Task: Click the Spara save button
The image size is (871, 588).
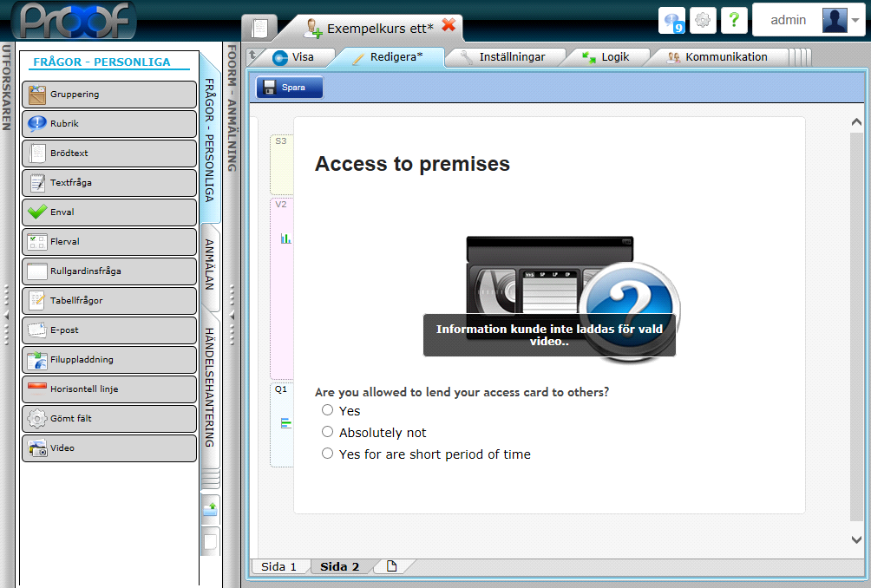Action: 290,87
